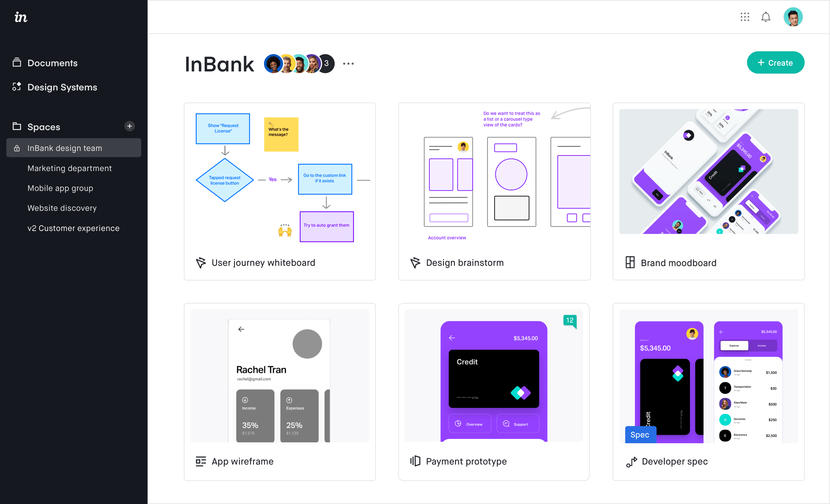Image resolution: width=830 pixels, height=504 pixels.
Task: Open the notifications bell icon
Action: (765, 16)
